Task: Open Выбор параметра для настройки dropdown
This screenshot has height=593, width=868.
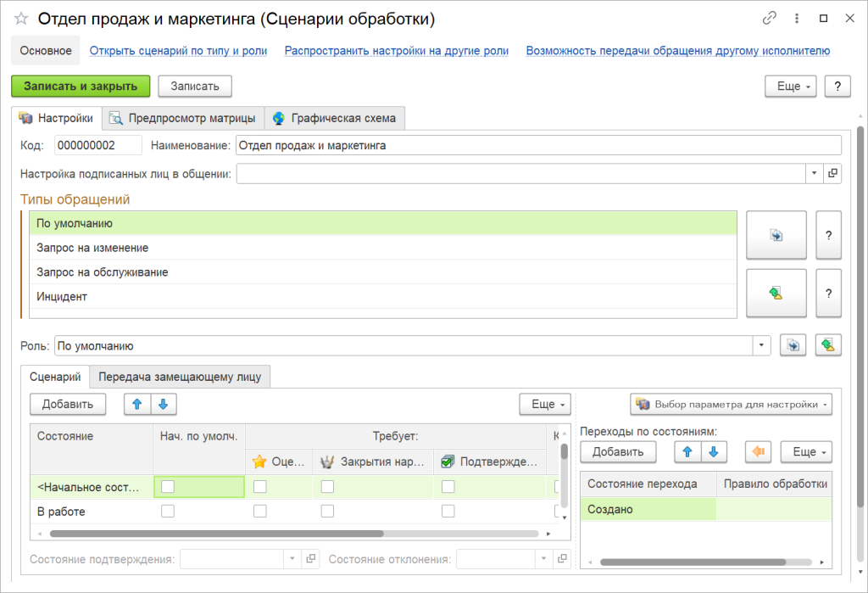Action: click(731, 405)
